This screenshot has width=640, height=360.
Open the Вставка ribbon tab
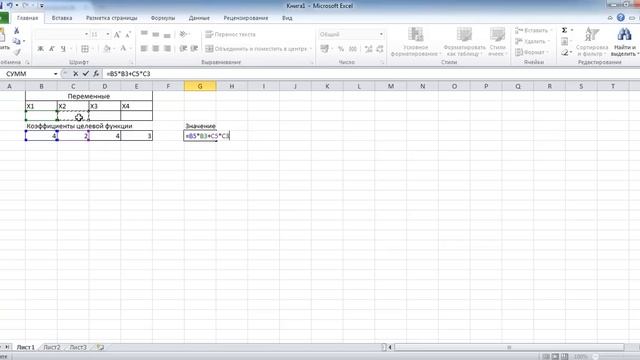click(x=62, y=18)
